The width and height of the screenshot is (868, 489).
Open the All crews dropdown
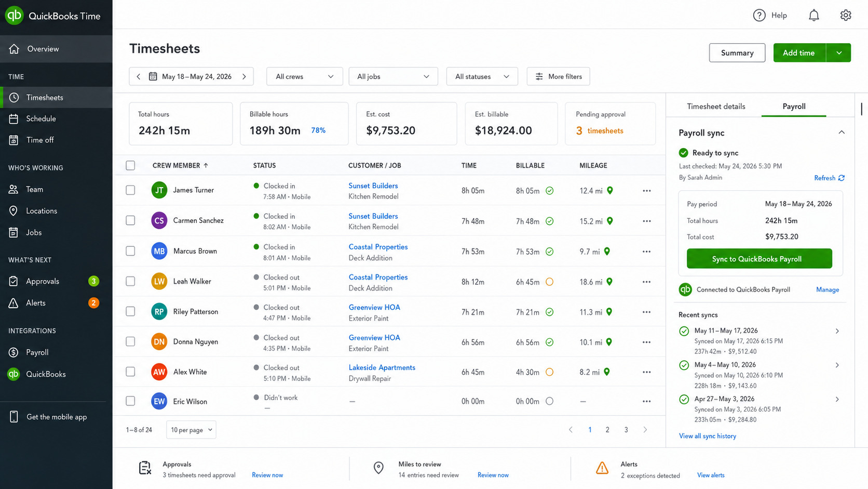click(x=305, y=76)
